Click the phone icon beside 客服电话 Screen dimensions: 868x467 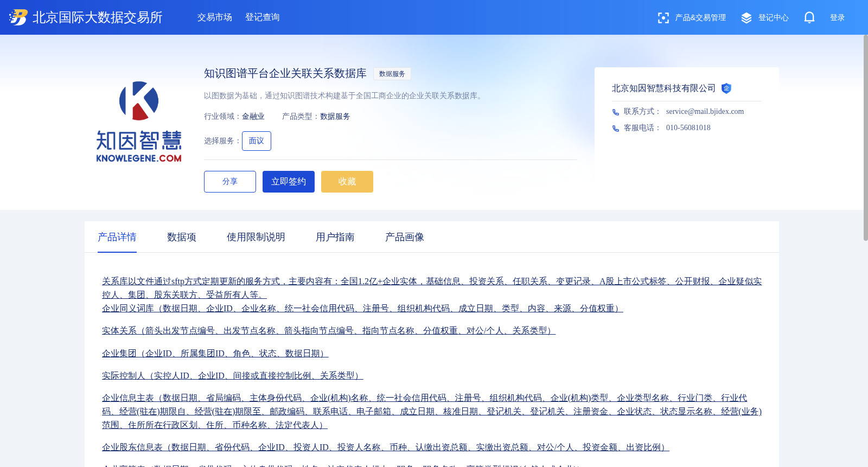click(616, 129)
